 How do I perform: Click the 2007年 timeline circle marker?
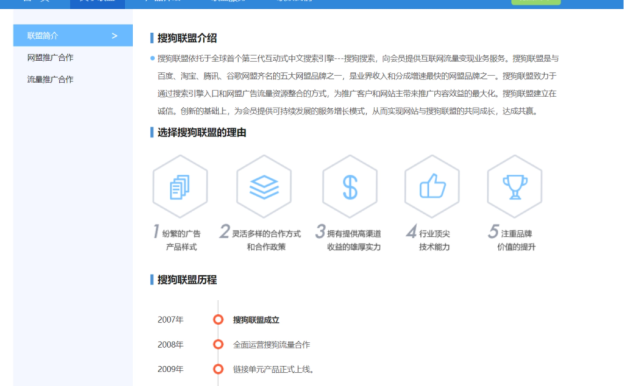(218, 319)
